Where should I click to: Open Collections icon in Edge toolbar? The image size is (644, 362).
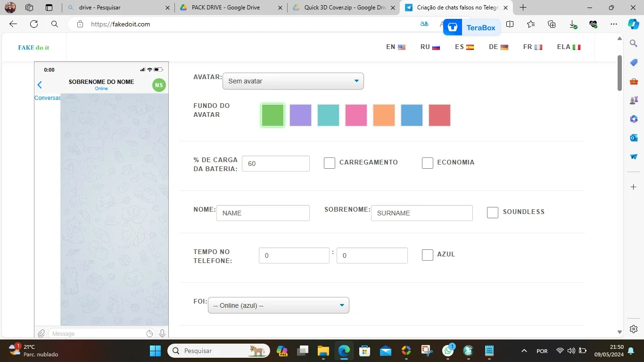[x=552, y=24]
